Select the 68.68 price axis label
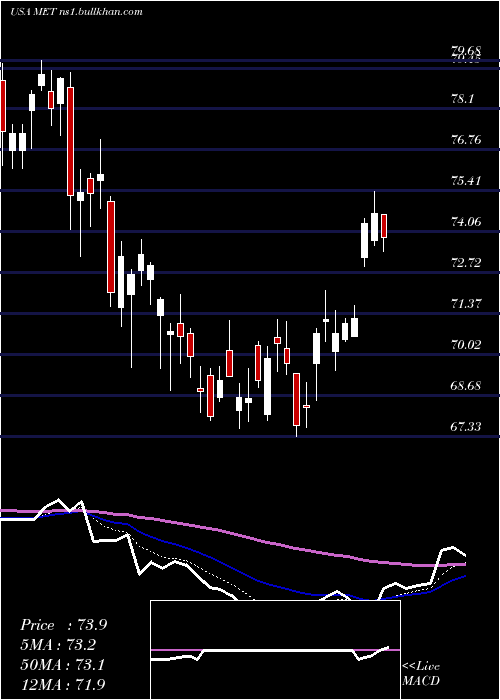500x700 pixels. 466,386
